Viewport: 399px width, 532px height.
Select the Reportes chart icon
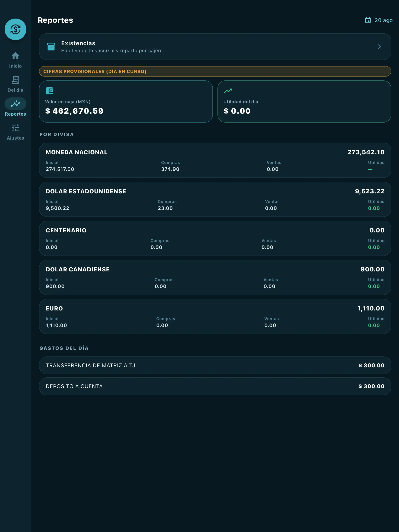click(15, 104)
